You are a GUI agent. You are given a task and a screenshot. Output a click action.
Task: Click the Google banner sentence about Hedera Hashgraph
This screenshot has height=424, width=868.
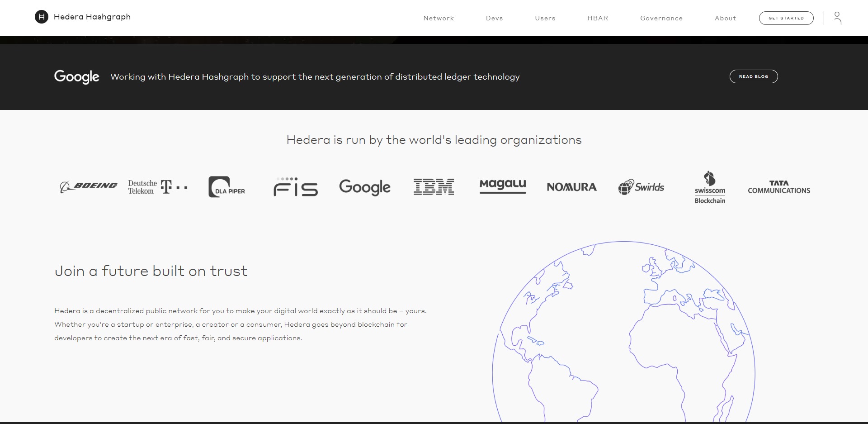[315, 77]
